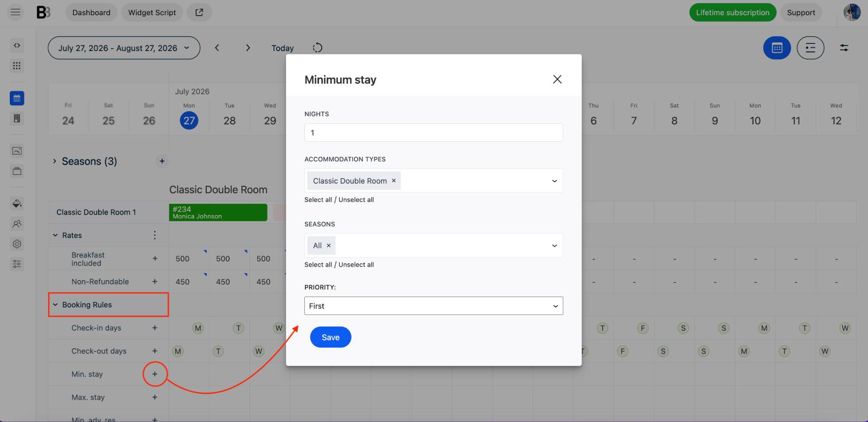Close the Minimum stay dialog
The width and height of the screenshot is (868, 422).
[x=557, y=79]
